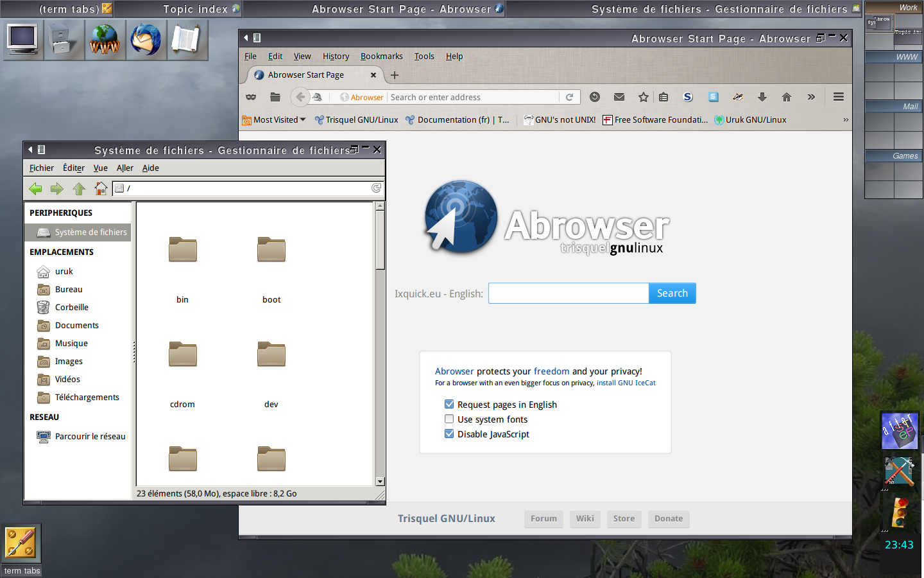Show more toolbar items chevron

click(x=811, y=97)
